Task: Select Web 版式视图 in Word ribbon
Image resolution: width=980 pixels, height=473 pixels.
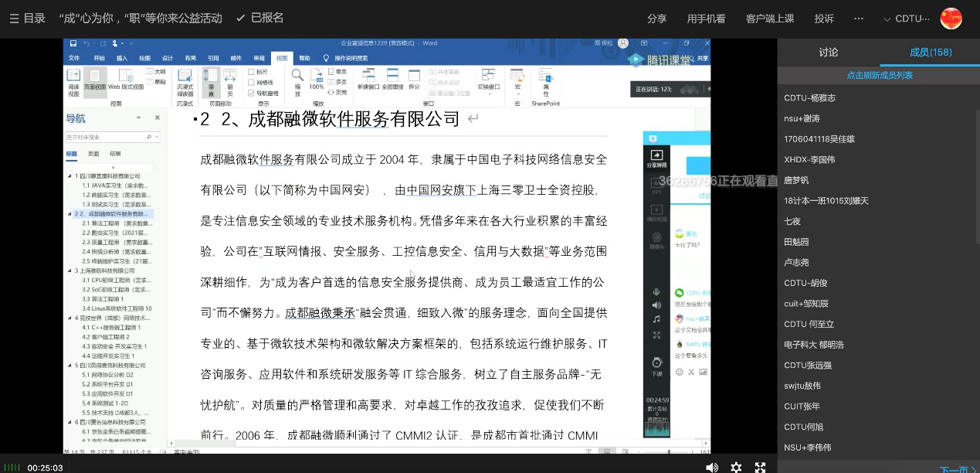Action: point(125,81)
